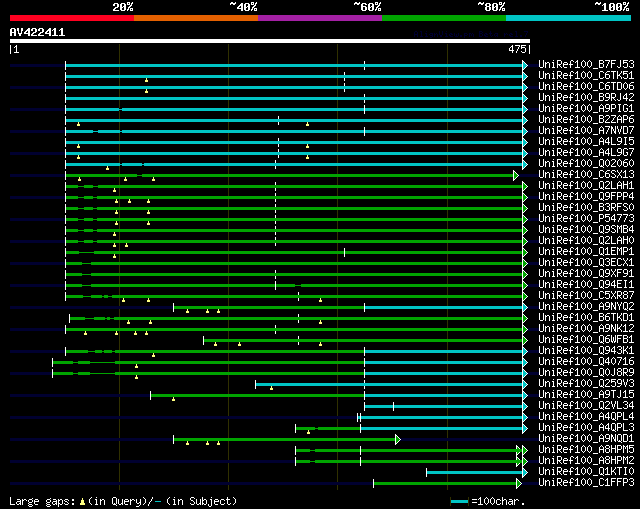The image size is (640, 509).
Task: Select UniRef100_P54773 label
Action: tap(586, 219)
